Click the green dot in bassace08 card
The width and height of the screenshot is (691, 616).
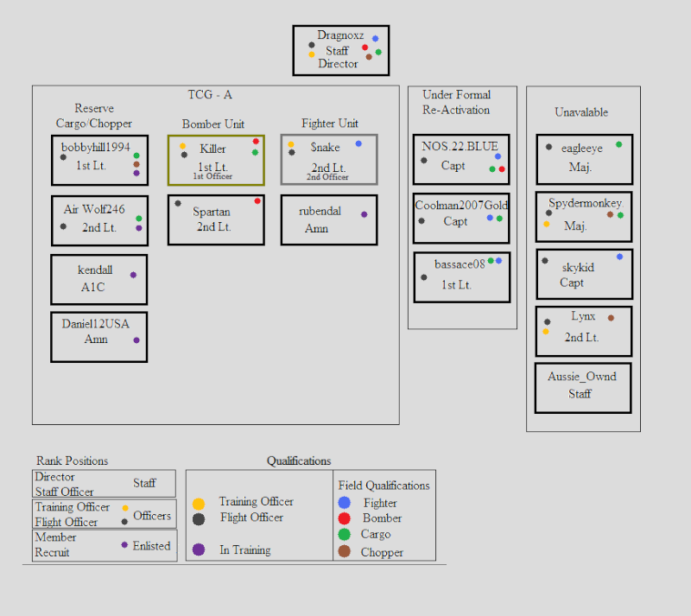491,261
